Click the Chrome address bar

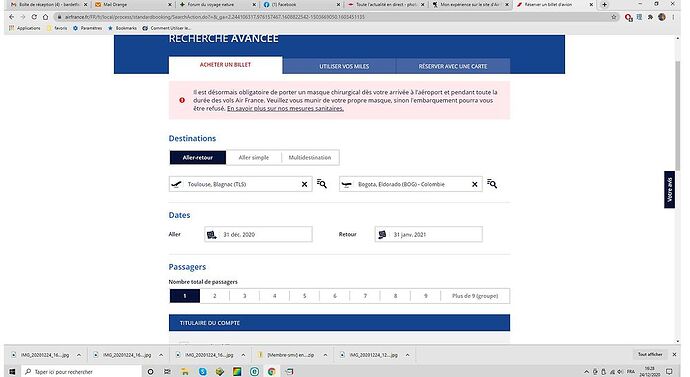[x=334, y=17]
